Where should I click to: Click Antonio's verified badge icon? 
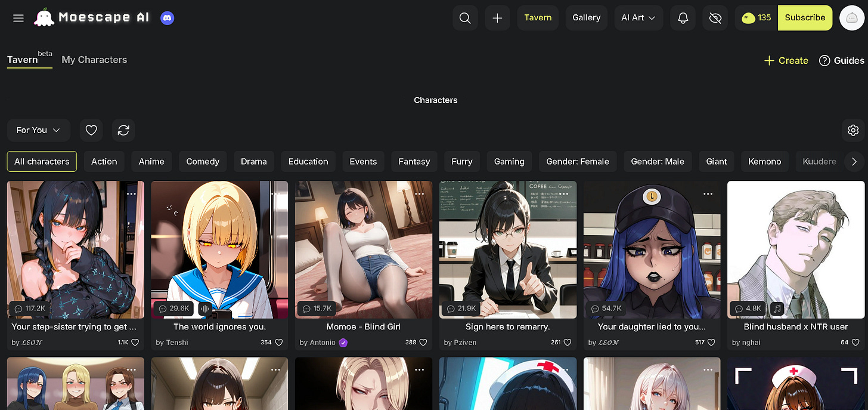pyautogui.click(x=343, y=343)
